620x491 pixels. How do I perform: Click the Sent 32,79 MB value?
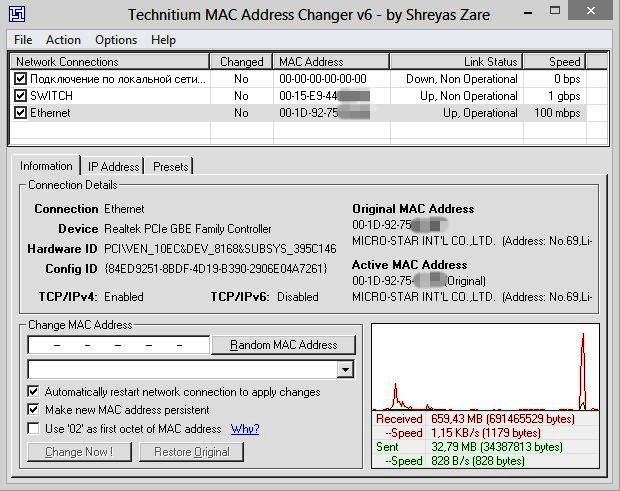coord(497,447)
